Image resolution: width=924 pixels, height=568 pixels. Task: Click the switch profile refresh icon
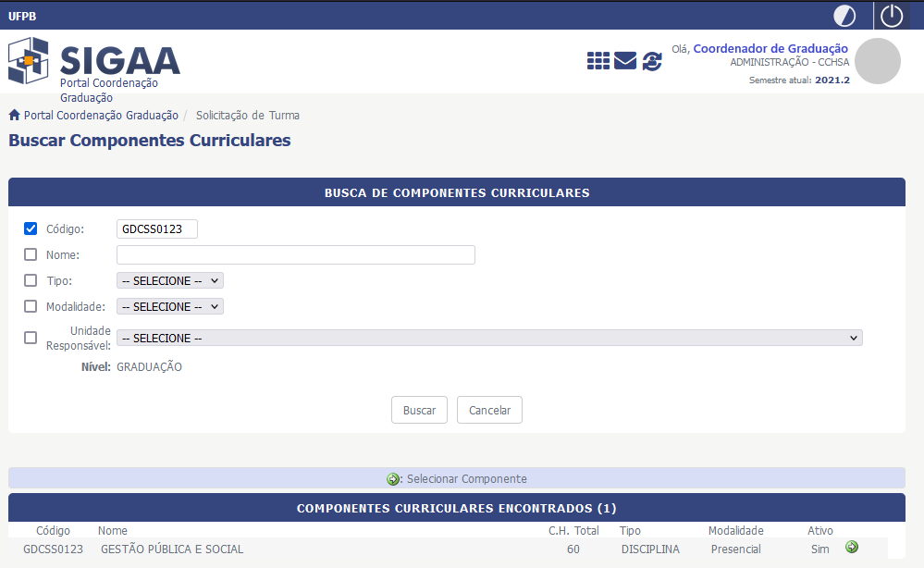[652, 61]
